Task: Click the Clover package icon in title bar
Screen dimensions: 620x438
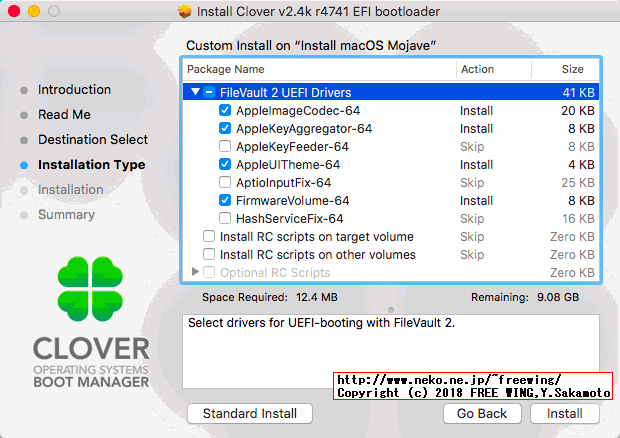Action: tap(184, 11)
